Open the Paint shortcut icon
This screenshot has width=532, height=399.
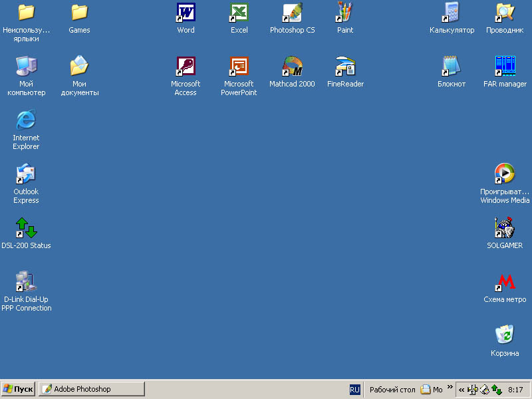tap(345, 13)
